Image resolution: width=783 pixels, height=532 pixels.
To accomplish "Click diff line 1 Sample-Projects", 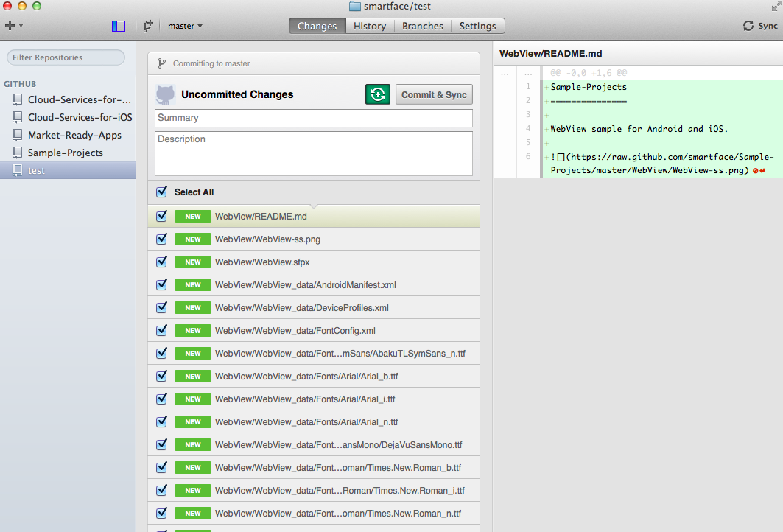I will [x=589, y=87].
